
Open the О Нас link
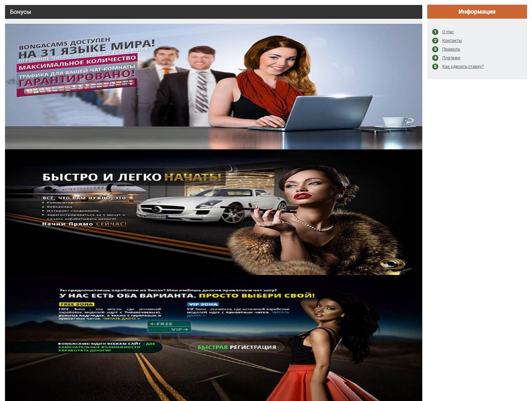coord(448,32)
